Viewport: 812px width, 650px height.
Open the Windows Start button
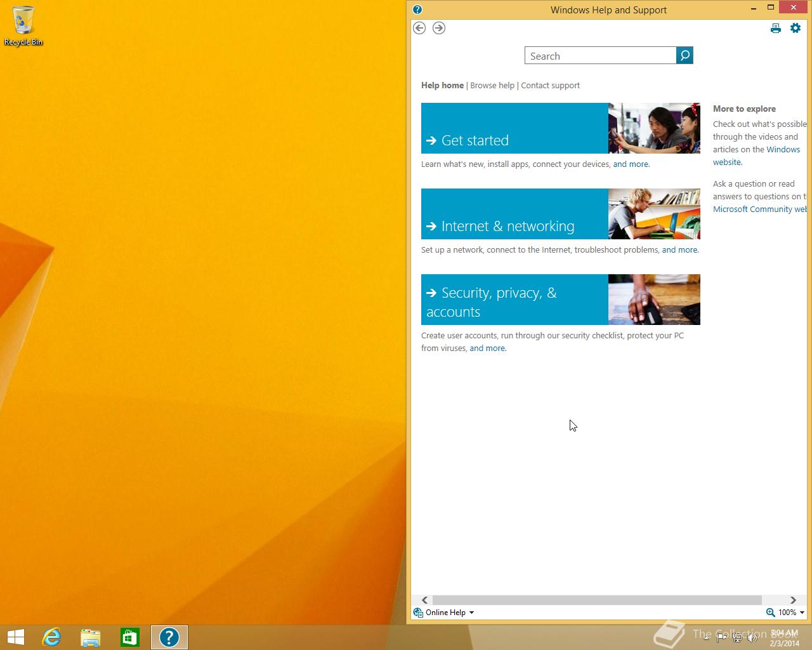point(16,637)
